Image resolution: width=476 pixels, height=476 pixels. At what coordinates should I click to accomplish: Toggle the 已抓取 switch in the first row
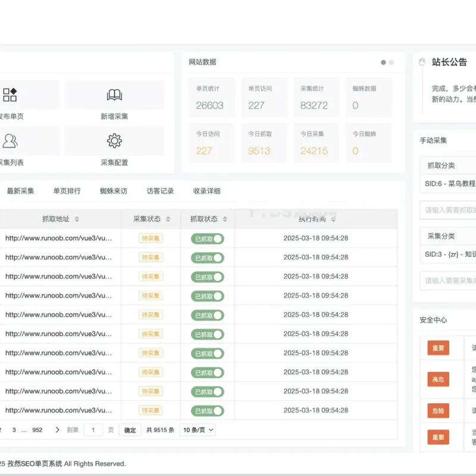pos(208,239)
